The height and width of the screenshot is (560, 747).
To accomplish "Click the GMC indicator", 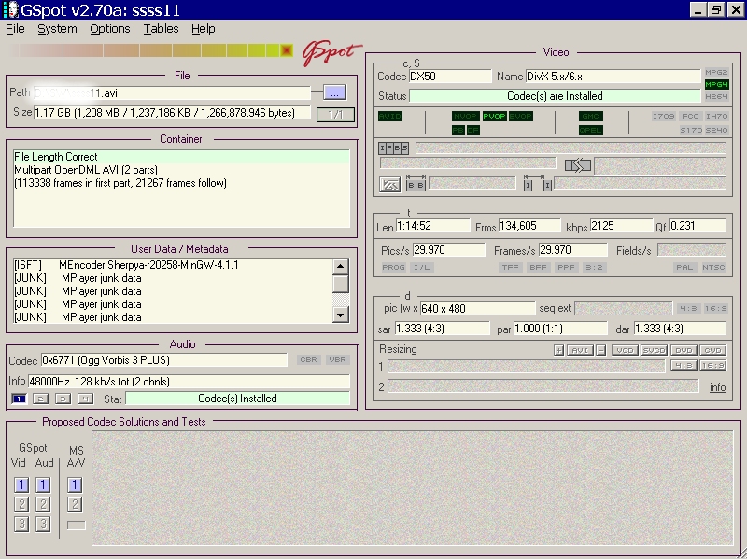I will (591, 116).
